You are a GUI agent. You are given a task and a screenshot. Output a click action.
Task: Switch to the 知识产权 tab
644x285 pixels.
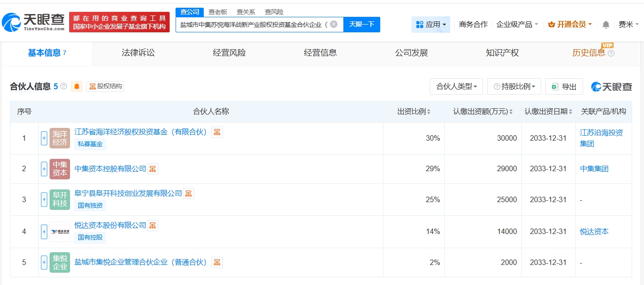(502, 53)
